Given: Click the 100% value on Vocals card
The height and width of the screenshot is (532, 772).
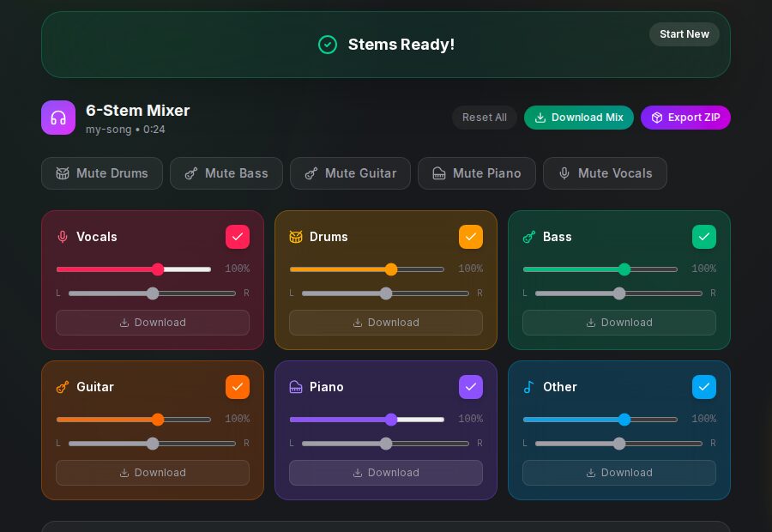Looking at the screenshot, I should tap(238, 269).
